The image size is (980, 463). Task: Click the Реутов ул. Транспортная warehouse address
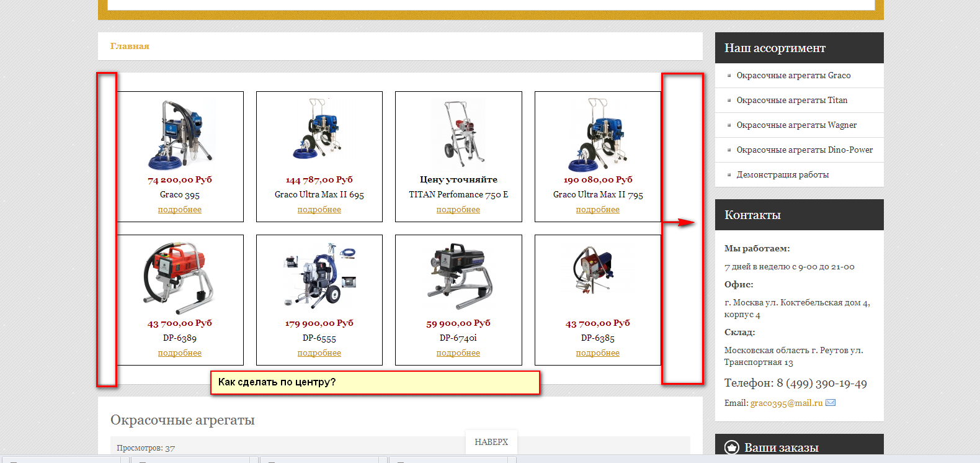tap(794, 356)
